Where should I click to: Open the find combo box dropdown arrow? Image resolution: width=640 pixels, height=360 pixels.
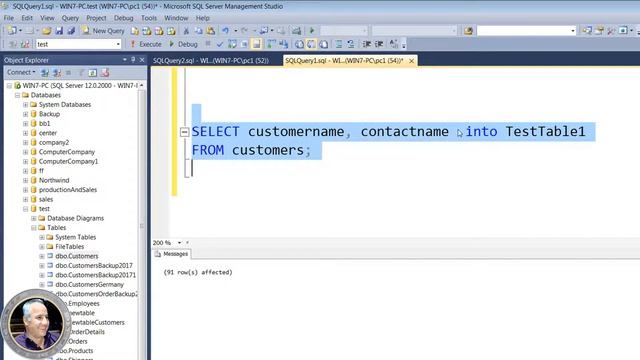tap(573, 31)
